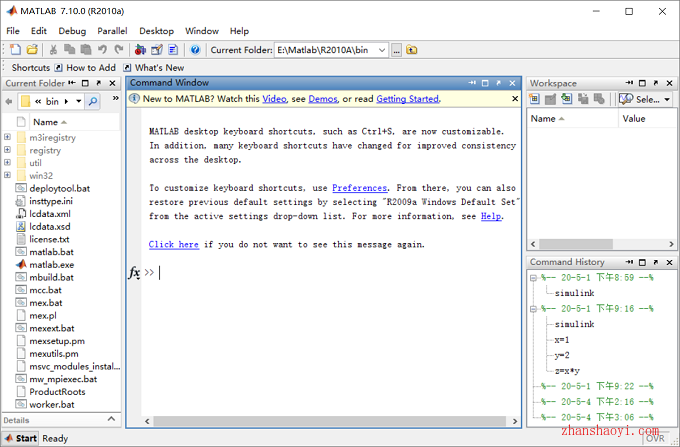Click the Open file toolbar icon
Image resolution: width=680 pixels, height=447 pixels.
(32, 50)
